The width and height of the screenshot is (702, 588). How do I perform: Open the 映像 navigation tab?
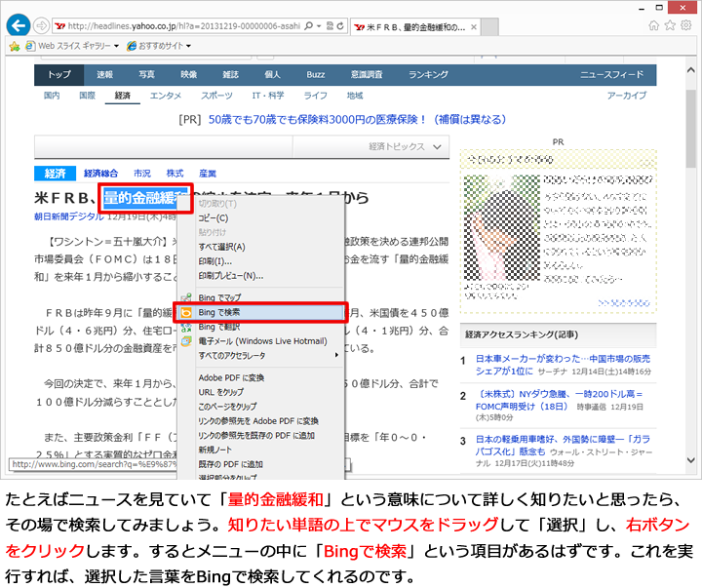coord(188,75)
